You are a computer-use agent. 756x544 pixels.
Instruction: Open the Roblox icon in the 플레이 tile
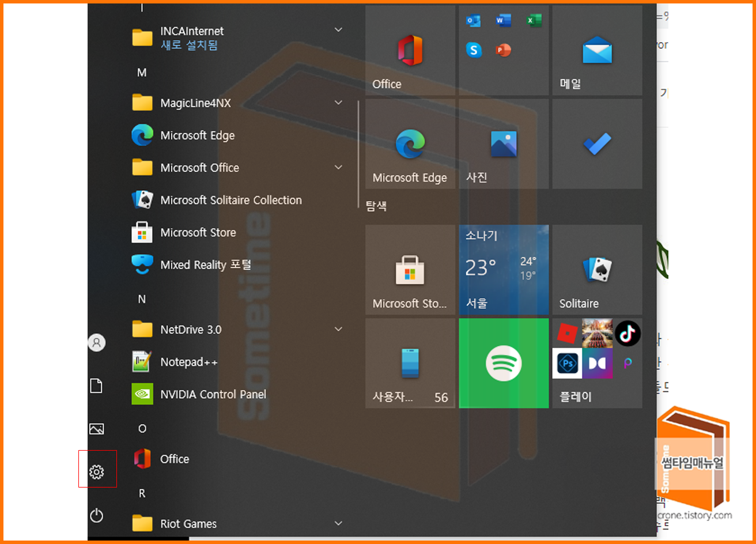568,333
